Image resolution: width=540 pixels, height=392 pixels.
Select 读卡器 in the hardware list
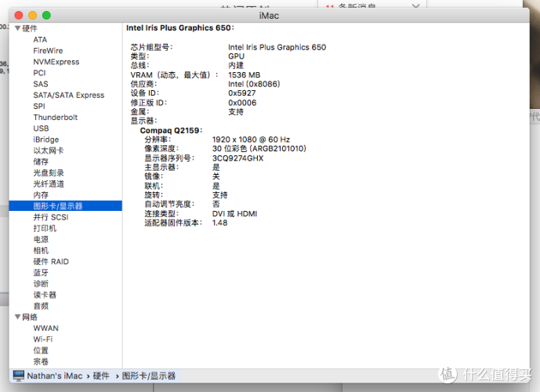click(x=45, y=295)
